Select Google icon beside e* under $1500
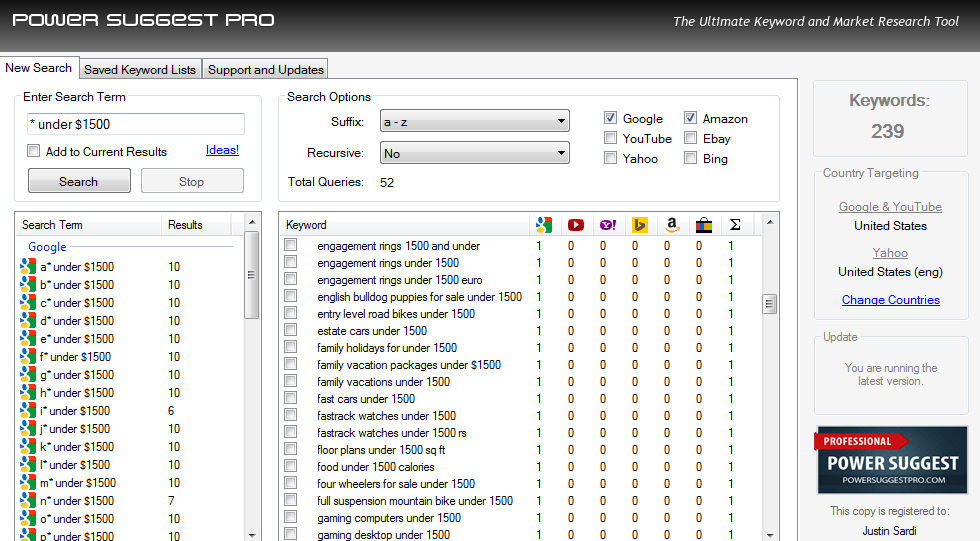The width and height of the screenshot is (980, 541). click(28, 339)
